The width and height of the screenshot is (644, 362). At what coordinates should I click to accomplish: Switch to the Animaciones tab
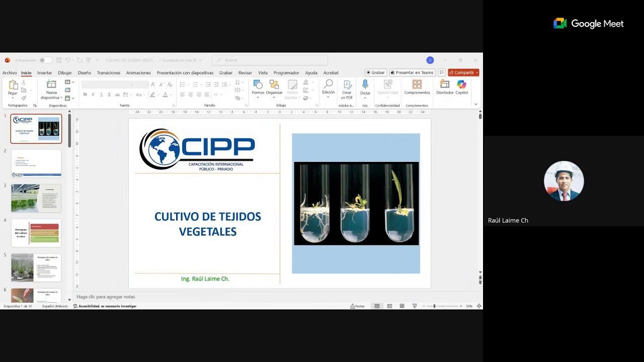[138, 72]
